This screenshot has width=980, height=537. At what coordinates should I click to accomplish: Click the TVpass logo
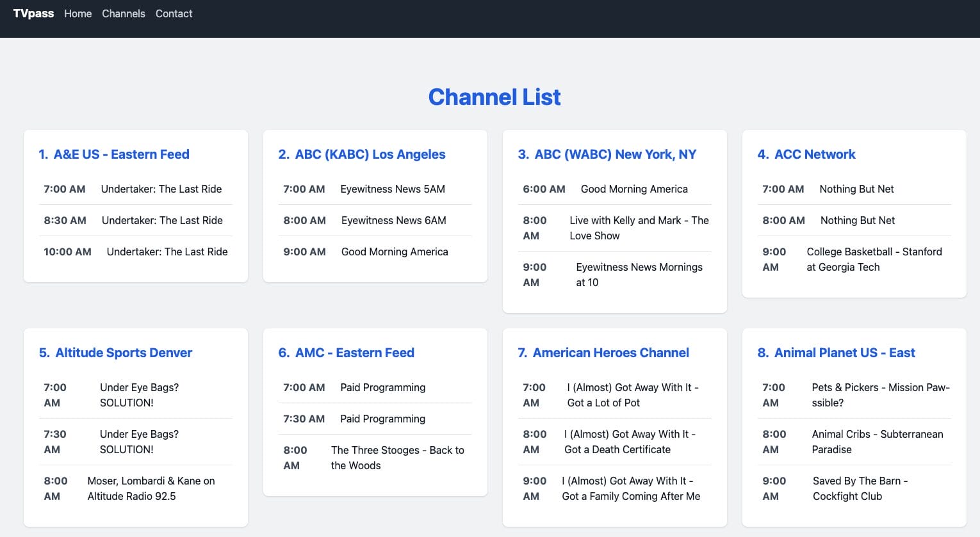pos(33,13)
